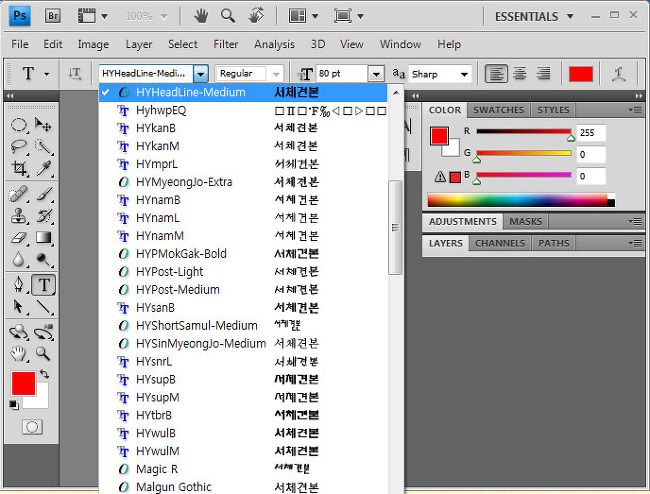Select the Move tool
Image resolution: width=650 pixels, height=494 pixels.
point(43,124)
